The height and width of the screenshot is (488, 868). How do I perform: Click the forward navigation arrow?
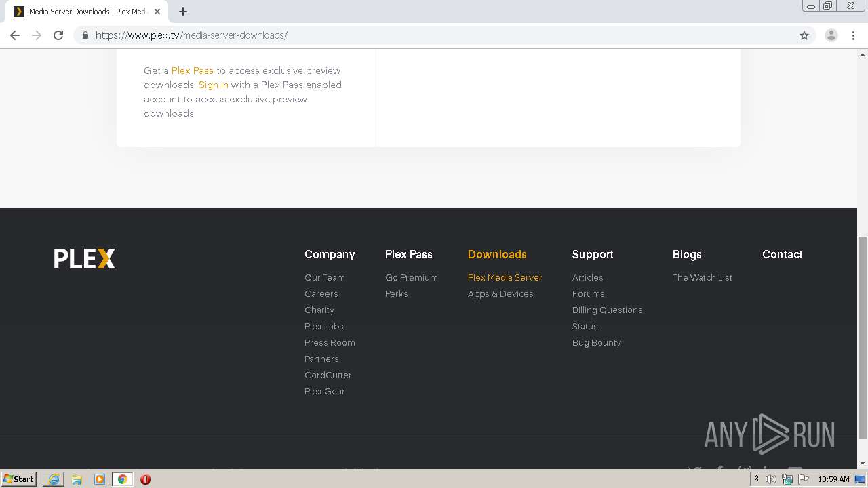37,35
